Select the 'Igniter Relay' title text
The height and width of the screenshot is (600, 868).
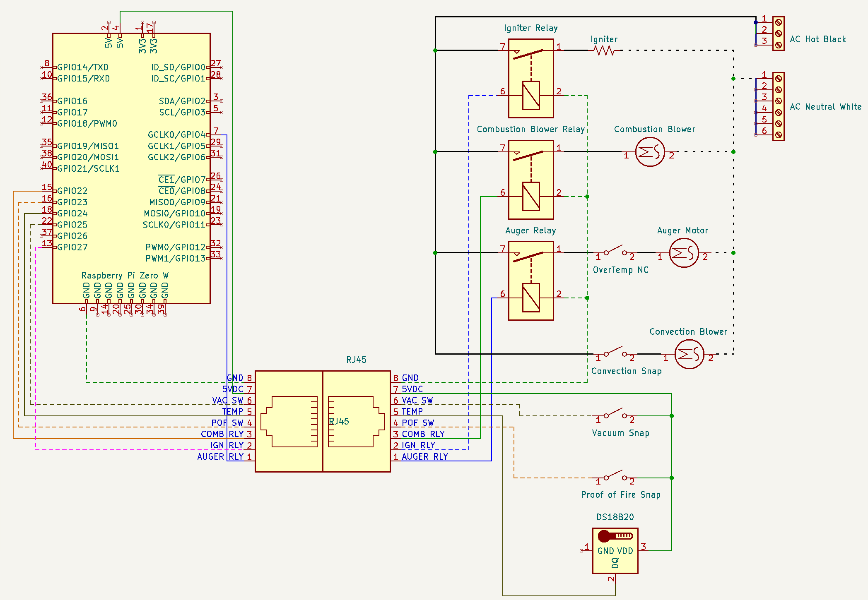(531, 28)
